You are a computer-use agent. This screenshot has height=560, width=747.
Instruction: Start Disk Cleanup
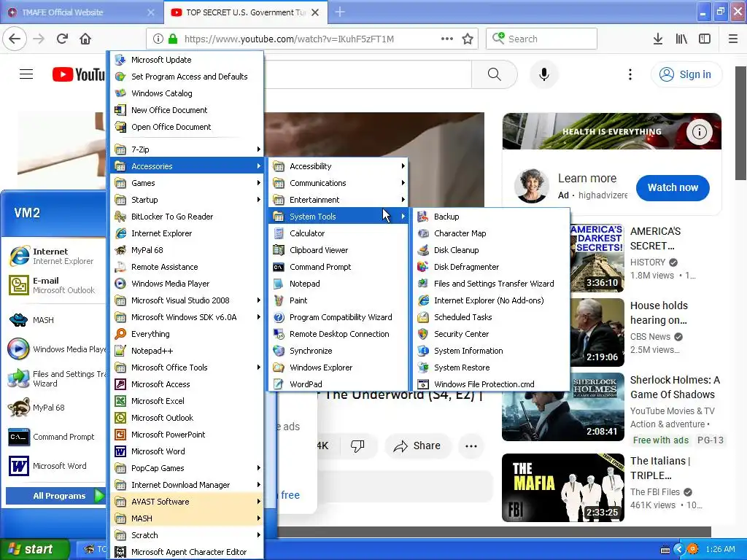pyautogui.click(x=491, y=250)
